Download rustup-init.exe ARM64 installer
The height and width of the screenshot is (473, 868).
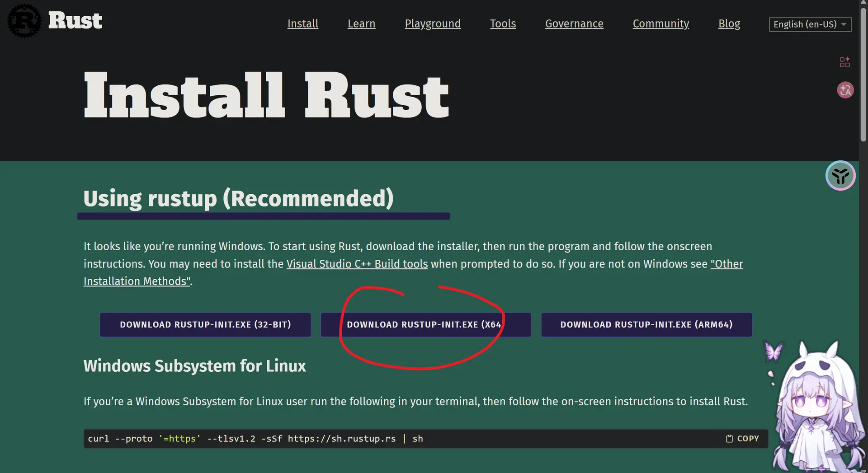646,325
